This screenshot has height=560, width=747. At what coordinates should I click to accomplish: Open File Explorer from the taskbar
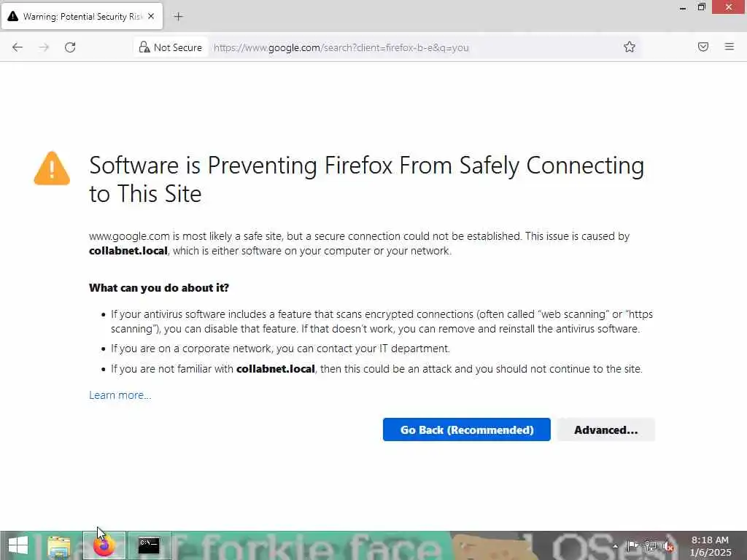(x=59, y=545)
